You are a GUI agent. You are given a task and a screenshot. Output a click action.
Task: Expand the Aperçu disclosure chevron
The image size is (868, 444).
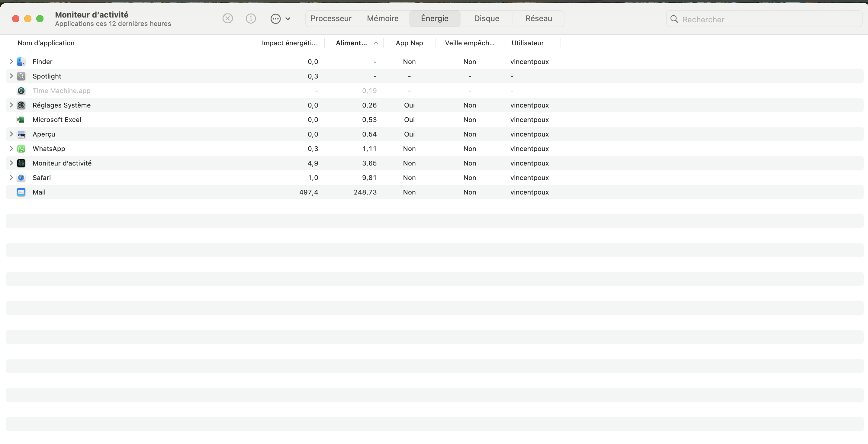11,134
